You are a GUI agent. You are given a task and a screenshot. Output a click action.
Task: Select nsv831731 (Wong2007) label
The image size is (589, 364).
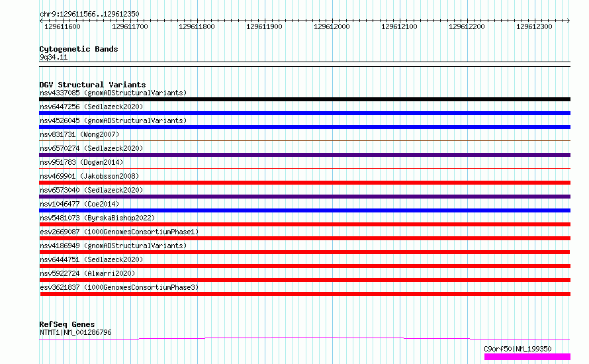(79, 134)
